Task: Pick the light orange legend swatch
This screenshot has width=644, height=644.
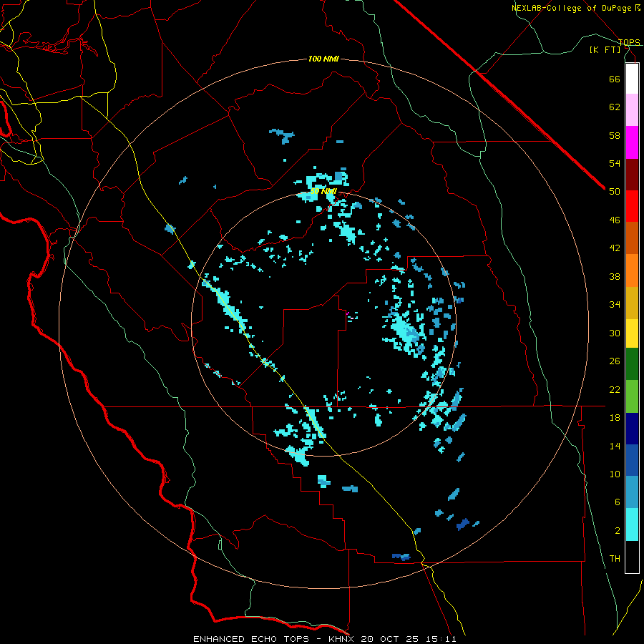Action: tap(632, 270)
